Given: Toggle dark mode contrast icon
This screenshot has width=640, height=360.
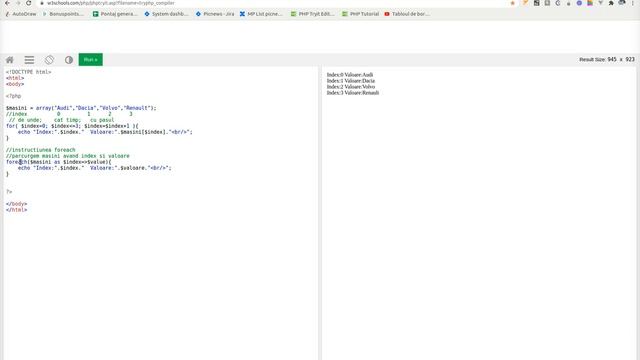Looking at the screenshot, I should [69, 60].
